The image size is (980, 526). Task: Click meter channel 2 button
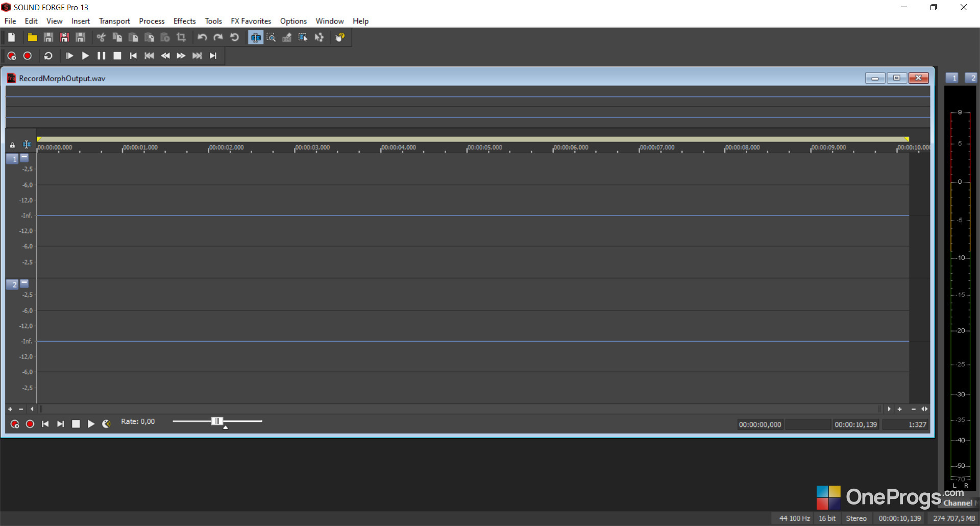[x=971, y=78]
